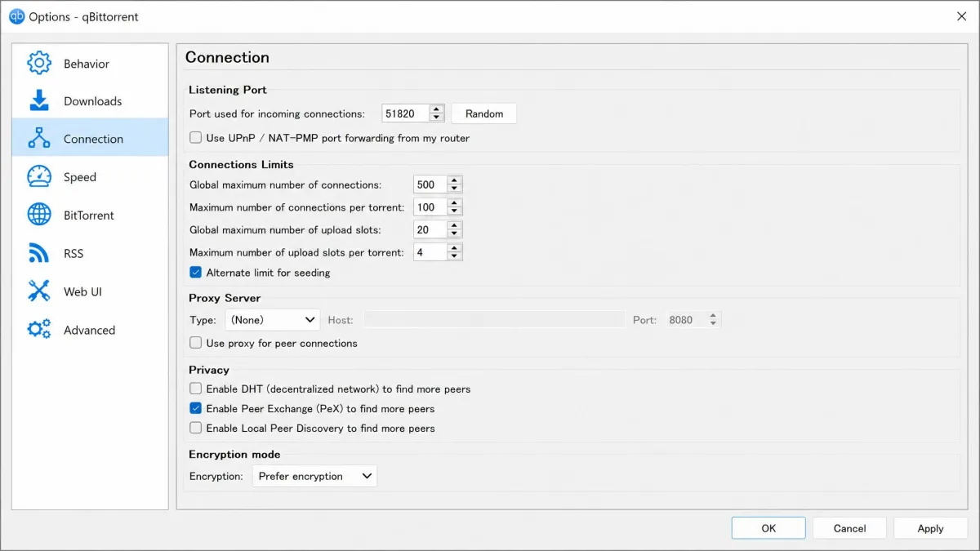This screenshot has width=980, height=551.
Task: Click the Advanced gears icon
Action: click(x=39, y=330)
